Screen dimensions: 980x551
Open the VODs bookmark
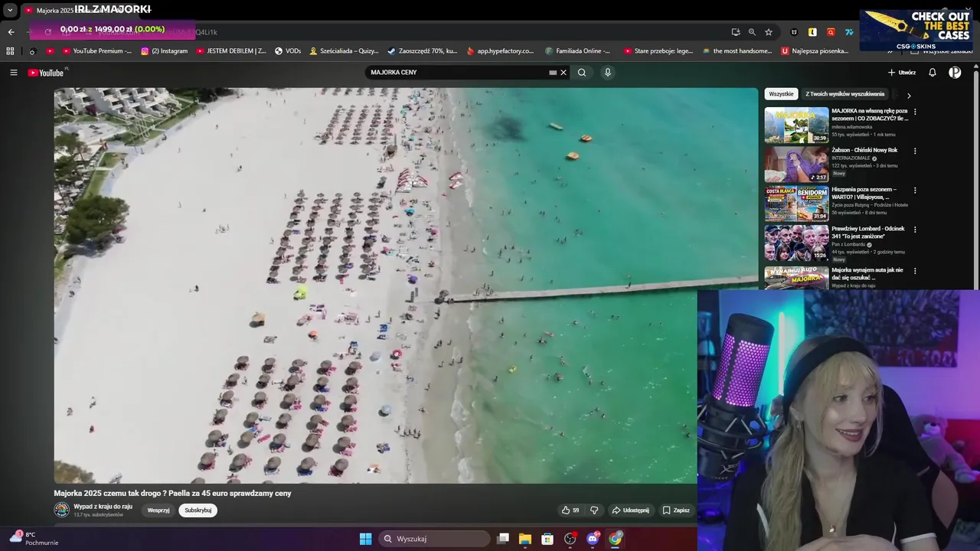(x=288, y=51)
